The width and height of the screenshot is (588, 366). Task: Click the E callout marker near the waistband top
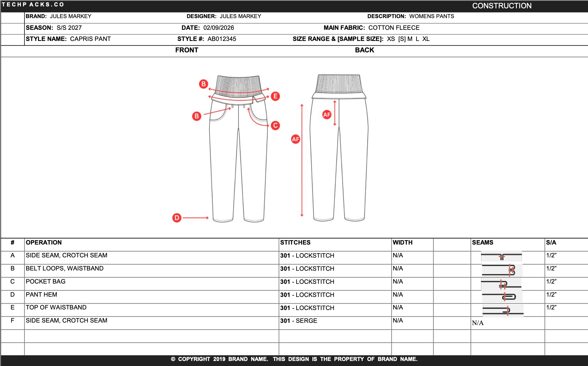click(275, 96)
